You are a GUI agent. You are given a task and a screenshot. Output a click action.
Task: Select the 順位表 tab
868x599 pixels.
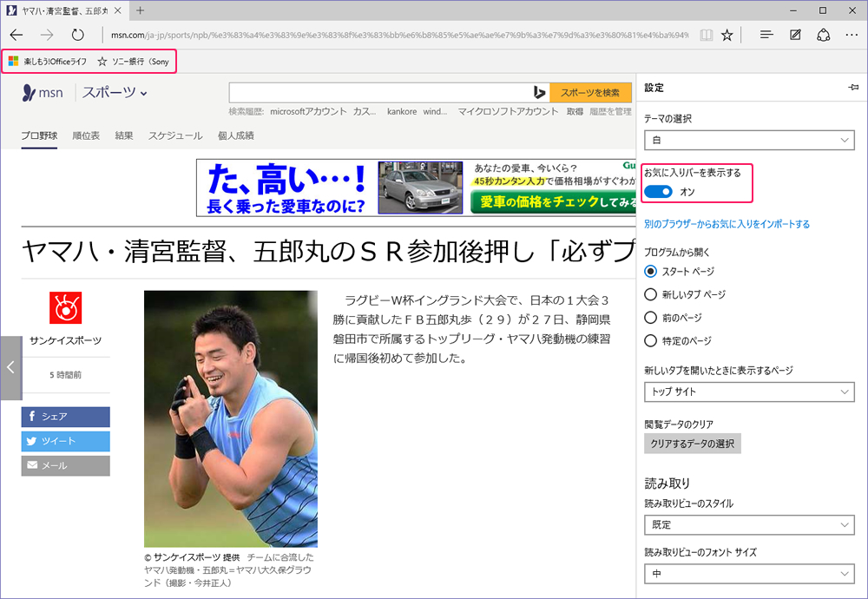point(86,135)
